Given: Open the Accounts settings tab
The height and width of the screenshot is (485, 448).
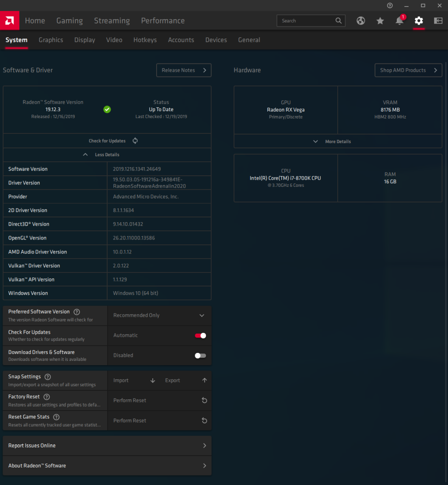Looking at the screenshot, I should pyautogui.click(x=181, y=40).
